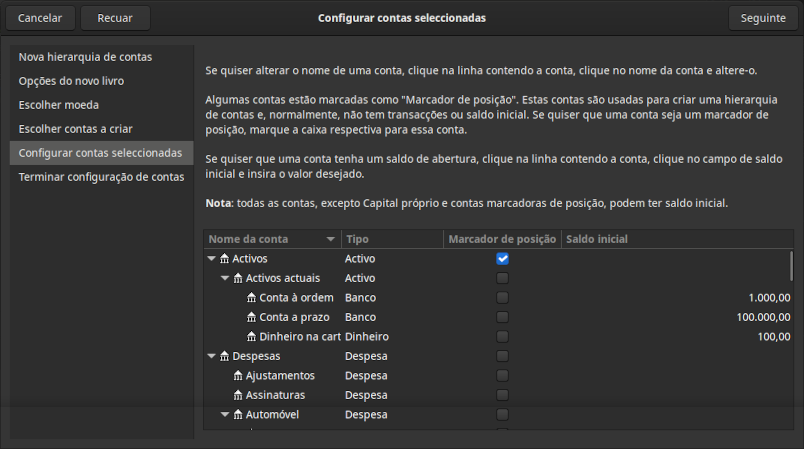This screenshot has height=449, width=804.
Task: Click the Assinaturas account name
Action: [275, 395]
